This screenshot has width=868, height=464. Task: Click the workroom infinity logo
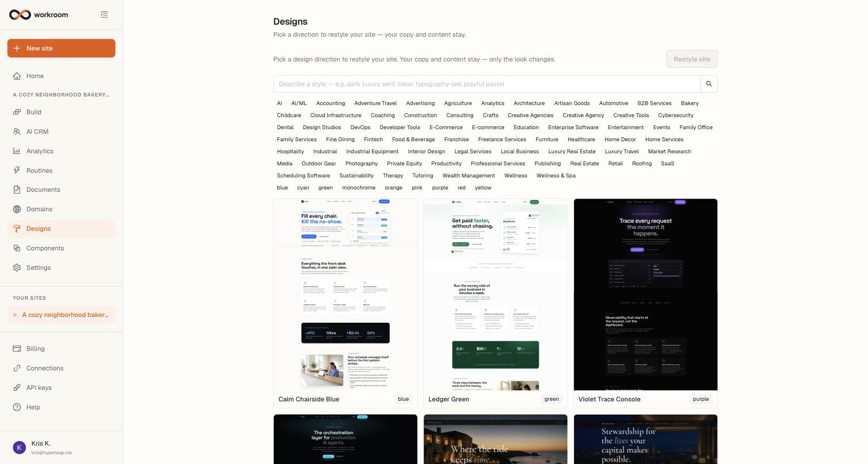tap(20, 14)
